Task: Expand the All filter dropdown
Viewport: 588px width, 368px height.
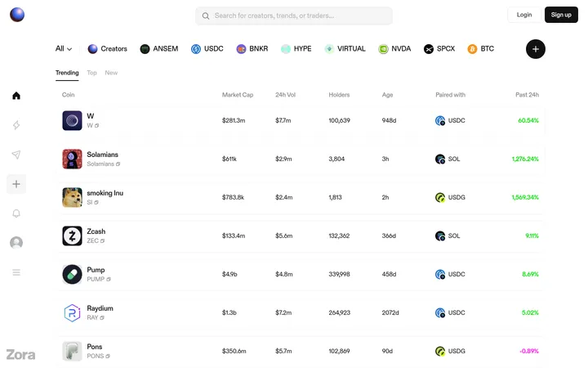Action: pos(64,49)
